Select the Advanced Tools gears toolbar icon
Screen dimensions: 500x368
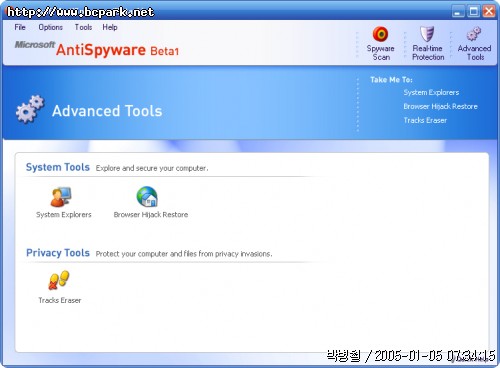click(x=474, y=34)
